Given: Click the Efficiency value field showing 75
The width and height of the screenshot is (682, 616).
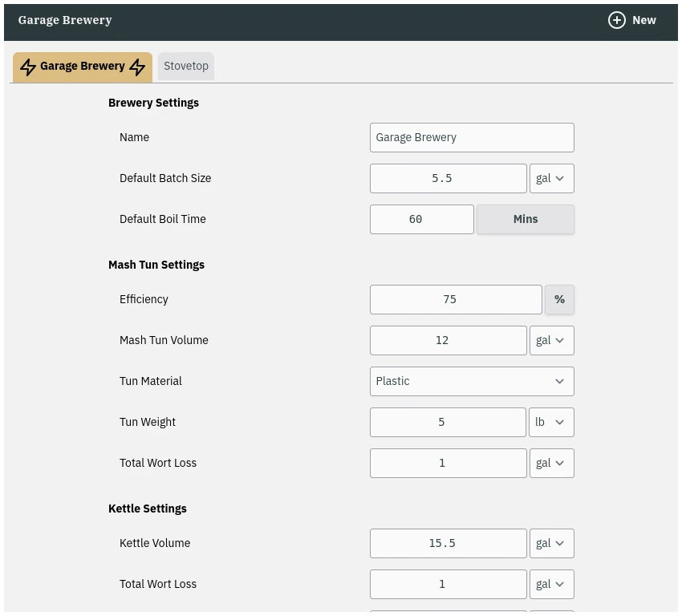Looking at the screenshot, I should tap(456, 299).
